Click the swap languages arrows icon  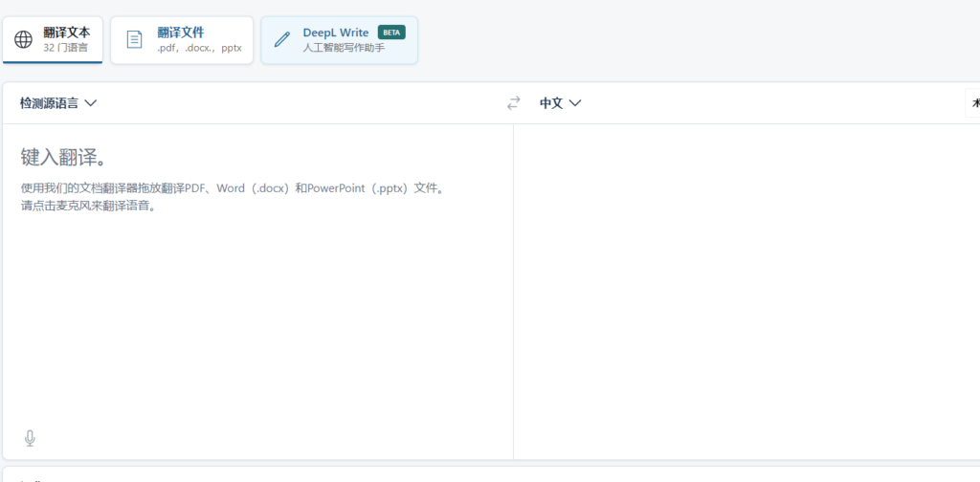point(514,103)
